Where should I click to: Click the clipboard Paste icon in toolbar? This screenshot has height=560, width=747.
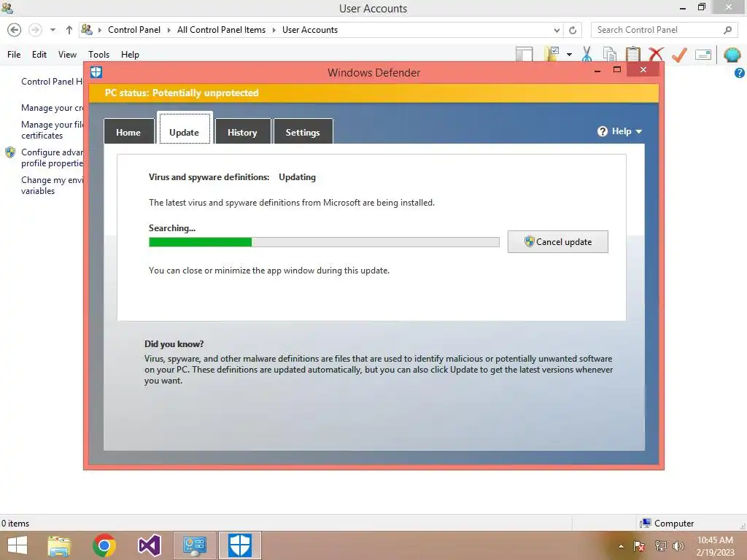[632, 54]
